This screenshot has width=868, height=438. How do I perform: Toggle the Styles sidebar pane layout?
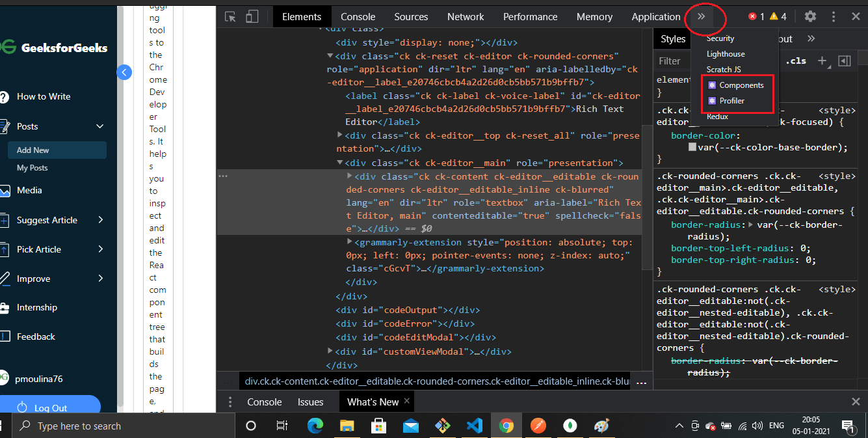pos(845,61)
